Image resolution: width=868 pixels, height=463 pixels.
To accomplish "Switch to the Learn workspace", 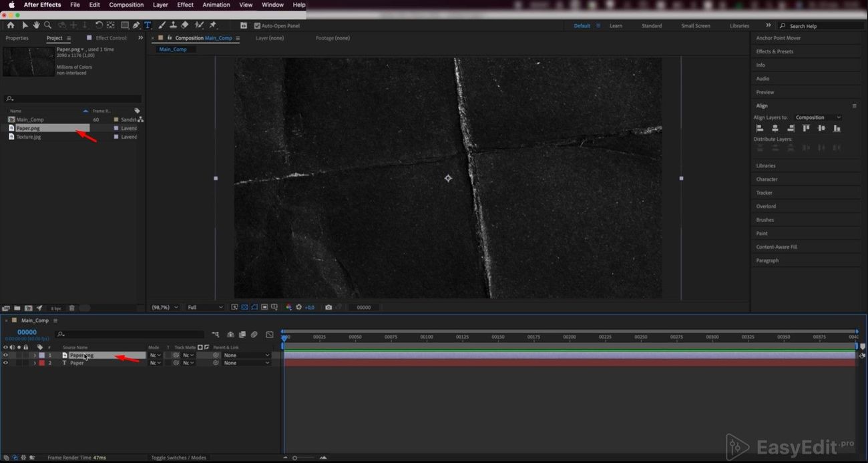I will tap(616, 26).
